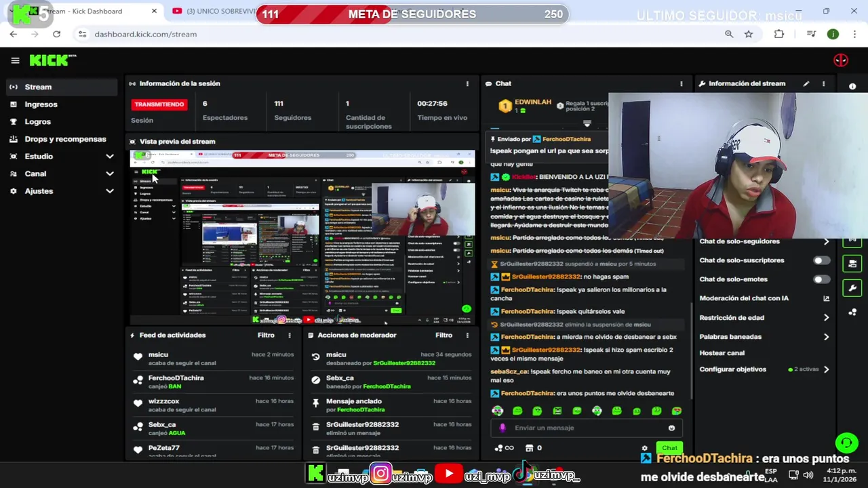This screenshot has width=868, height=488.
Task: Open the green headset support bubble
Action: pos(846,443)
